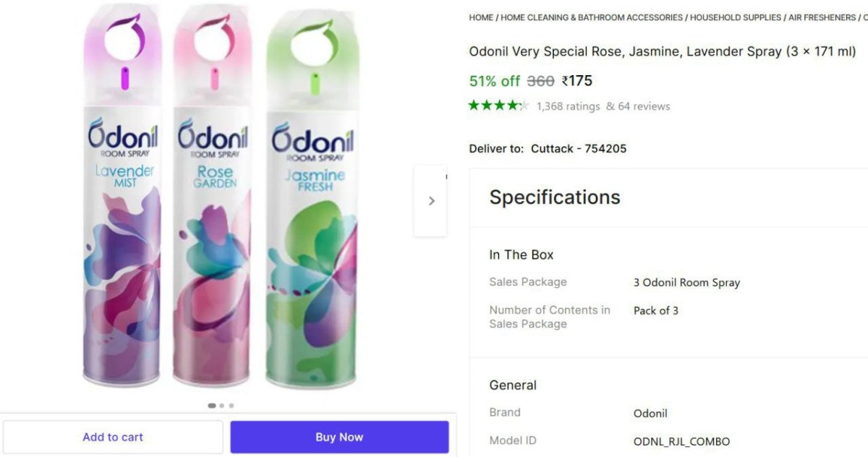Select the second carousel dot indicator

[x=222, y=406]
